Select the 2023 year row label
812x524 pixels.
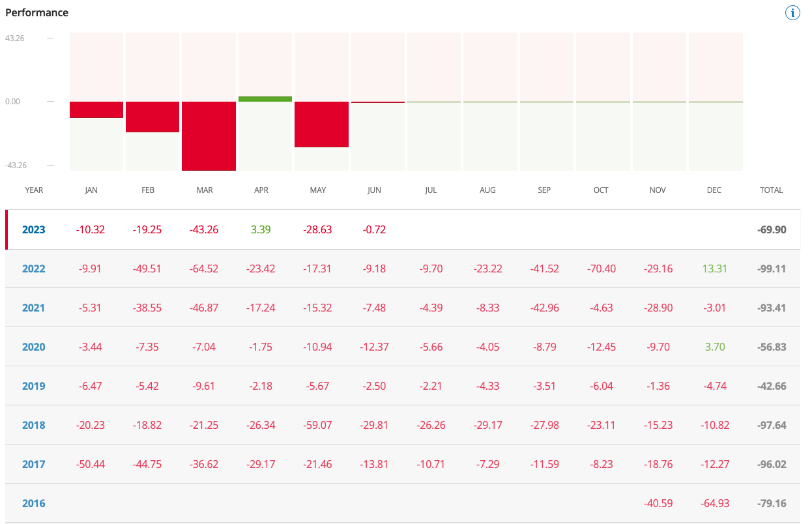point(34,229)
